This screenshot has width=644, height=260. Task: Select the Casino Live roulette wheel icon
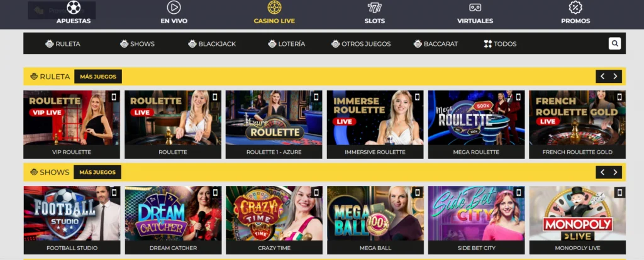(274, 8)
